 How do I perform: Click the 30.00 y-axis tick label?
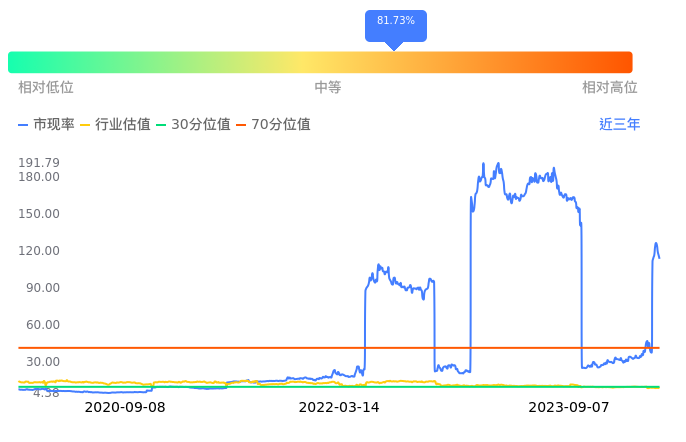[x=42, y=362]
